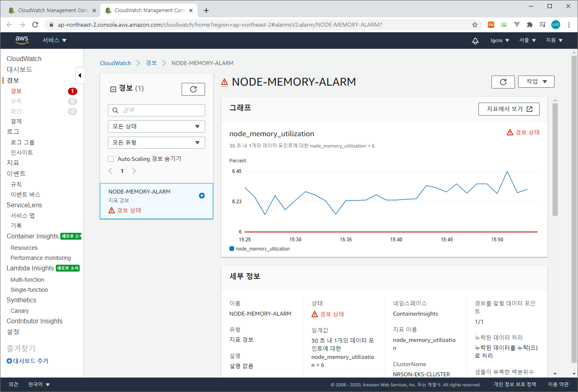Open Multi-function under Lambda Insights
The image size is (578, 392).
(27, 280)
